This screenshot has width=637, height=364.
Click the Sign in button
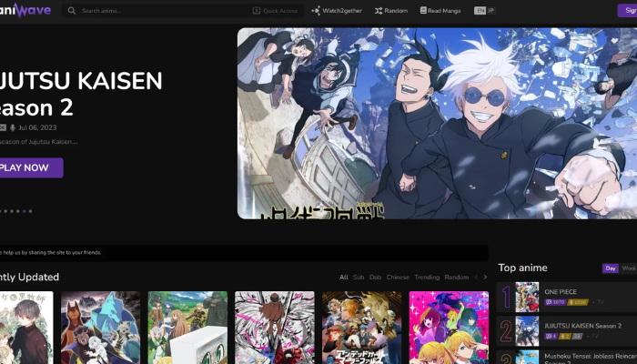[627, 11]
